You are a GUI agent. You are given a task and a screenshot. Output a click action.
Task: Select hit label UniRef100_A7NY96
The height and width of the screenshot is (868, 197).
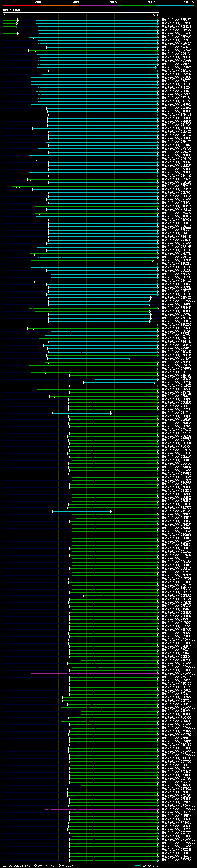(176, 338)
